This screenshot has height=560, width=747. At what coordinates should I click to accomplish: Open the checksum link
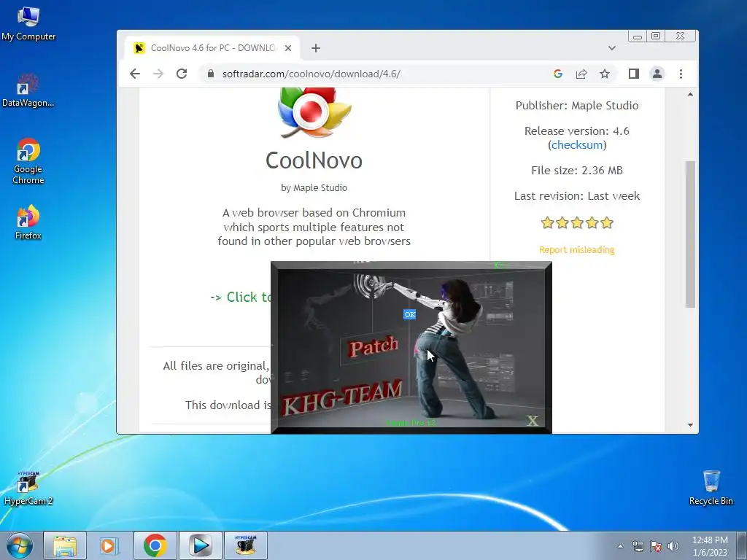point(577,145)
